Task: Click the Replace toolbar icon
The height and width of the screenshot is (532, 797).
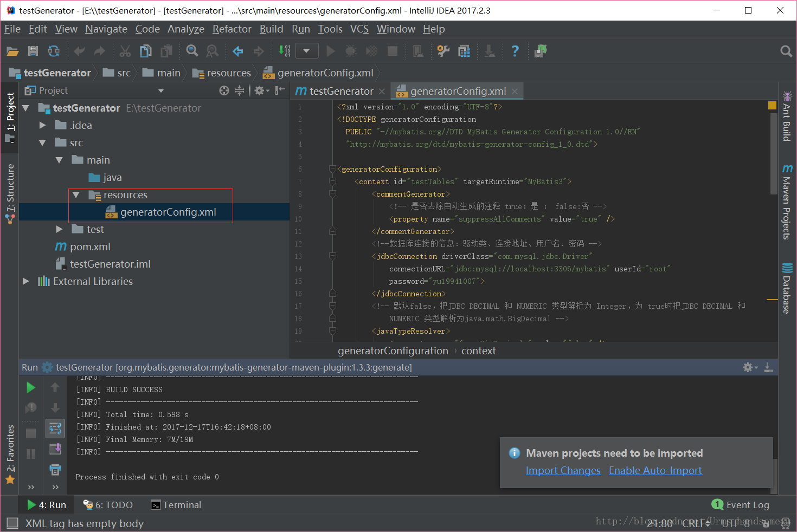Action: point(213,51)
